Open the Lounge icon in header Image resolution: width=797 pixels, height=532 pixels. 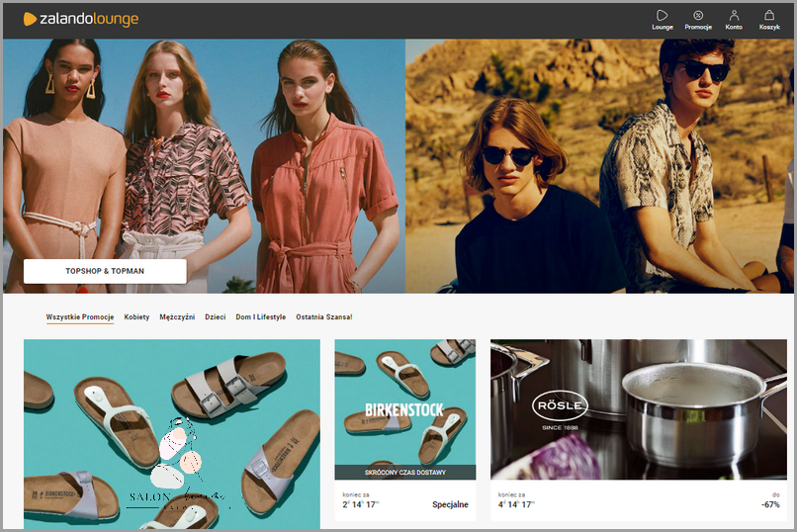point(663,20)
